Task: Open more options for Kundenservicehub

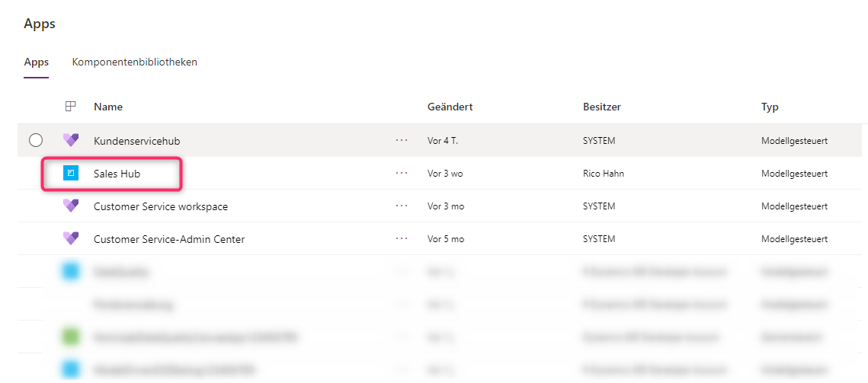Action: [x=402, y=141]
